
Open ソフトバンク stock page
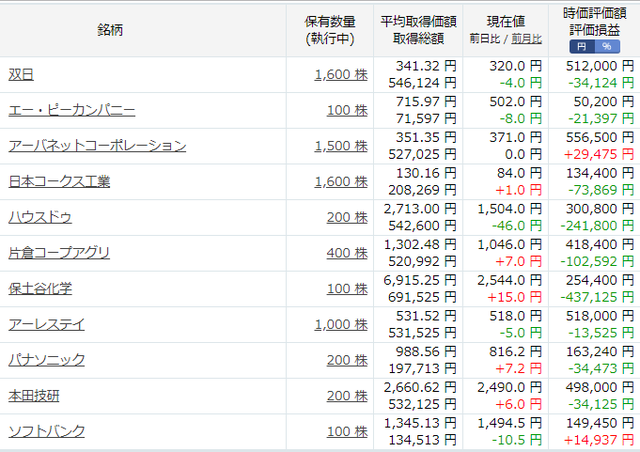[47, 432]
